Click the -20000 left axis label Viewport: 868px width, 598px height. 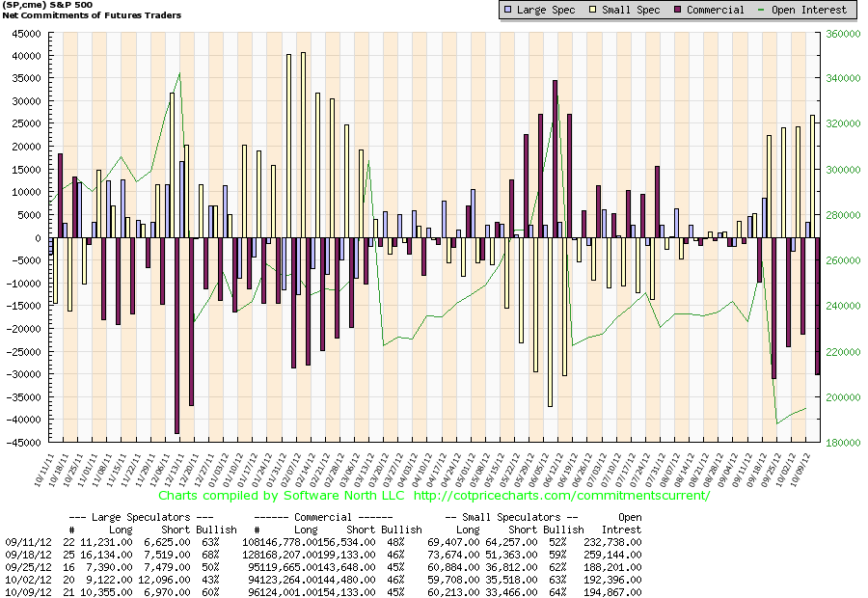pyautogui.click(x=24, y=329)
